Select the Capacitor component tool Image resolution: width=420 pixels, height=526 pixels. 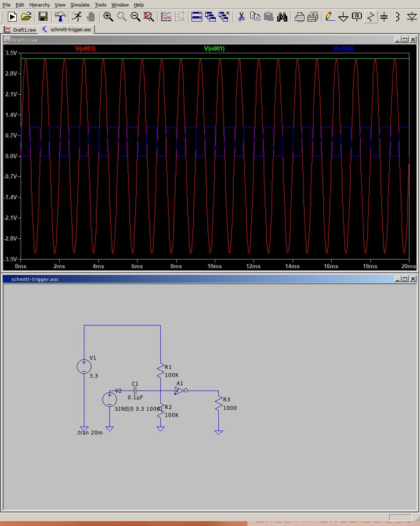coord(384,16)
